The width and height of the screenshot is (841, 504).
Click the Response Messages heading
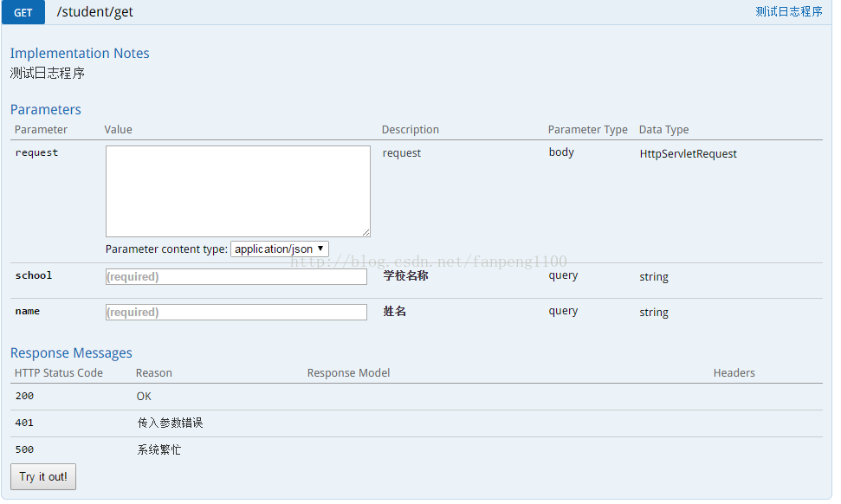pos(71,352)
